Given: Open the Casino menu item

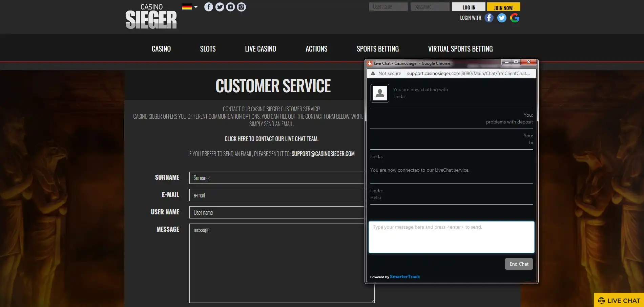Looking at the screenshot, I should 161,49.
